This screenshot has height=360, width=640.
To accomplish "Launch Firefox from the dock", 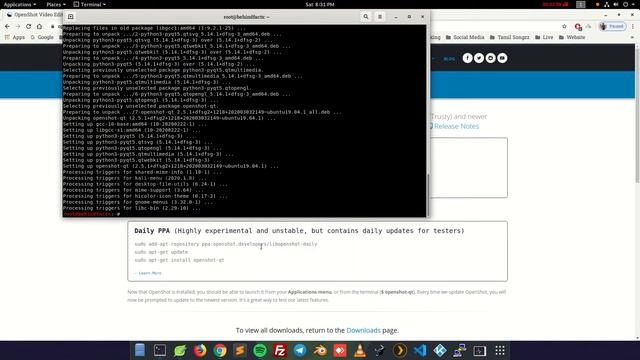I will [x=200, y=350].
